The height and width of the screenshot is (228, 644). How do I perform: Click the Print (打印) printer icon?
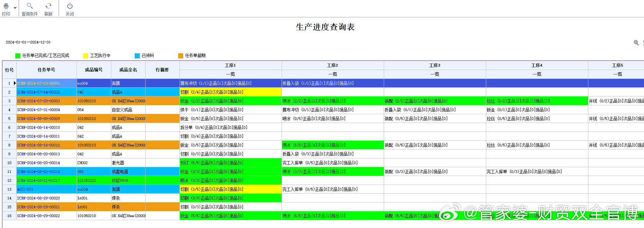pos(6,6)
